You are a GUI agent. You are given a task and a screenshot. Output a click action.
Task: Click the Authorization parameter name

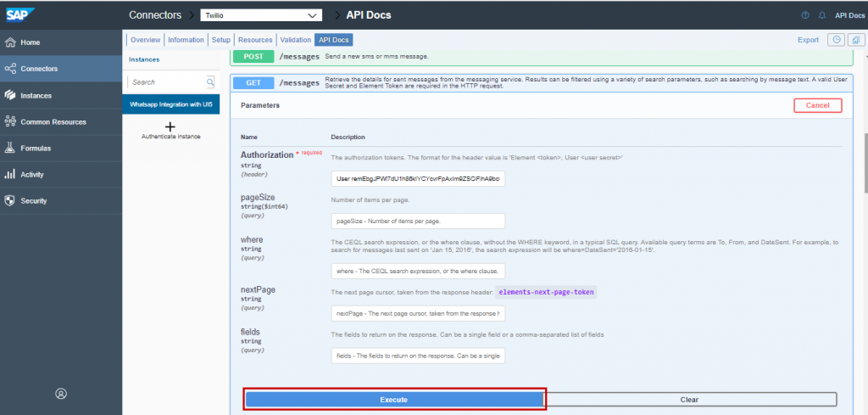(267, 155)
